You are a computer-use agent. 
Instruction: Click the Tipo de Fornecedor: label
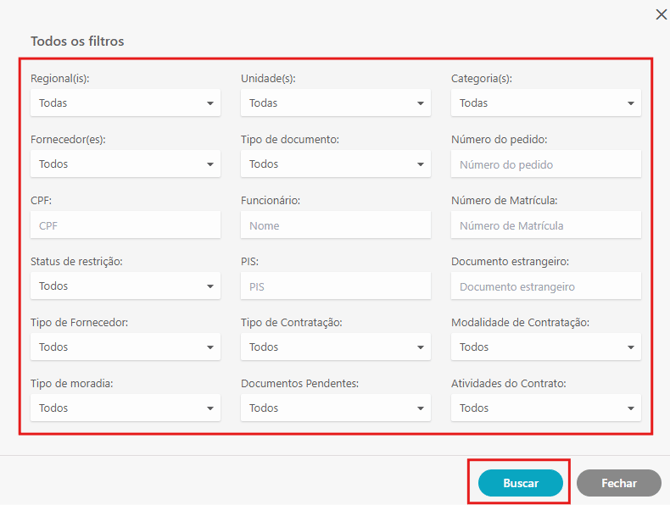pos(79,323)
